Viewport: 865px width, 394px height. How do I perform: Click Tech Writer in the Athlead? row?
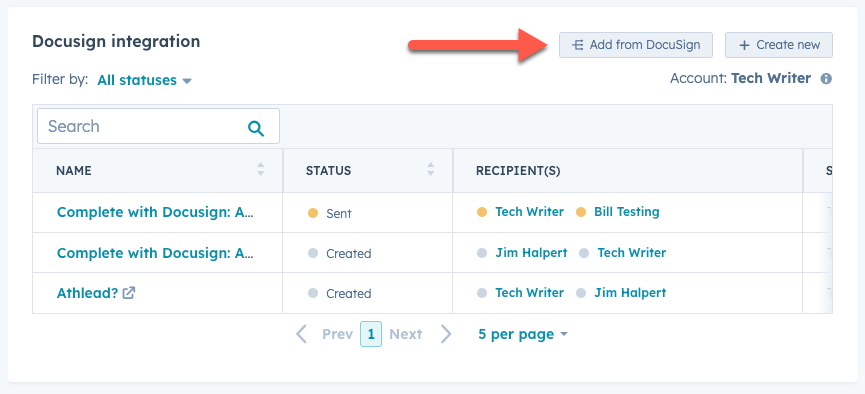530,292
